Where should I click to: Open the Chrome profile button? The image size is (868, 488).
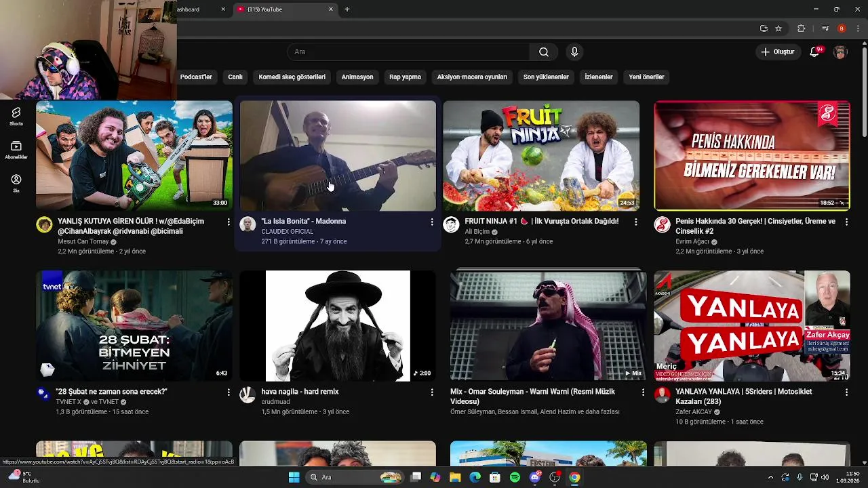[842, 28]
